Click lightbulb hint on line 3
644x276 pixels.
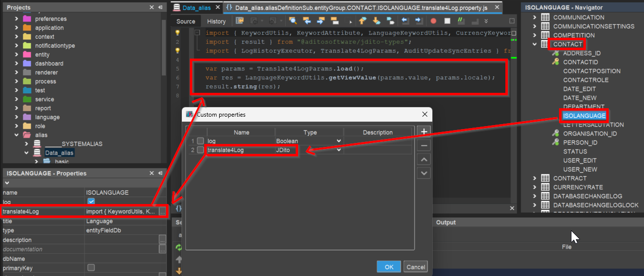point(177,51)
